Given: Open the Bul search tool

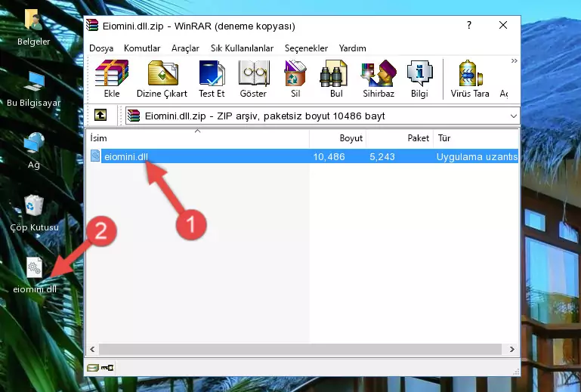Looking at the screenshot, I should [x=336, y=79].
